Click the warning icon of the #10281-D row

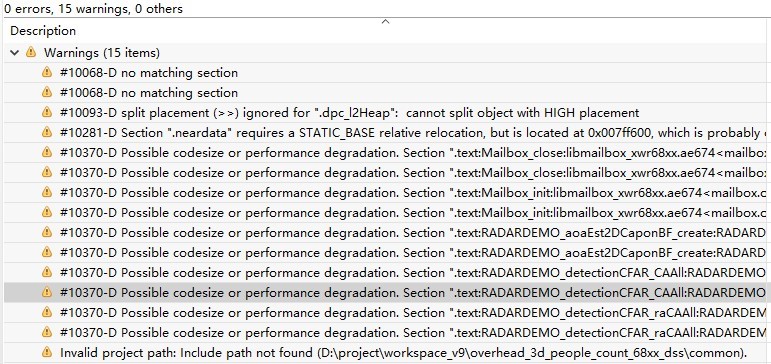(x=47, y=132)
